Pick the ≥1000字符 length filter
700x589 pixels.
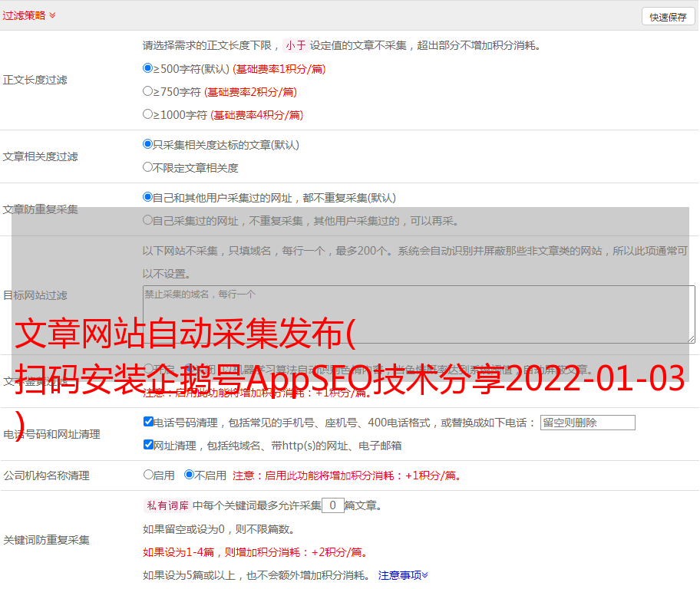point(148,114)
